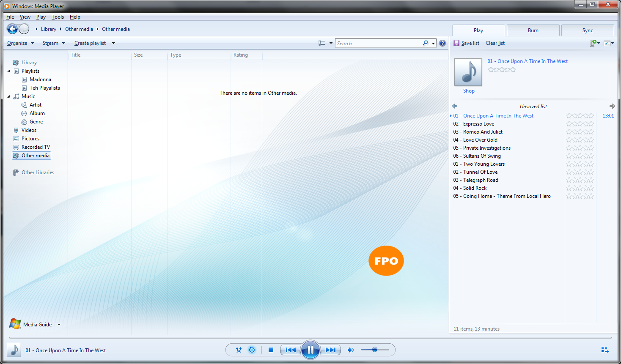The image size is (621, 364).
Task: Skip to the next track
Action: coord(330,350)
